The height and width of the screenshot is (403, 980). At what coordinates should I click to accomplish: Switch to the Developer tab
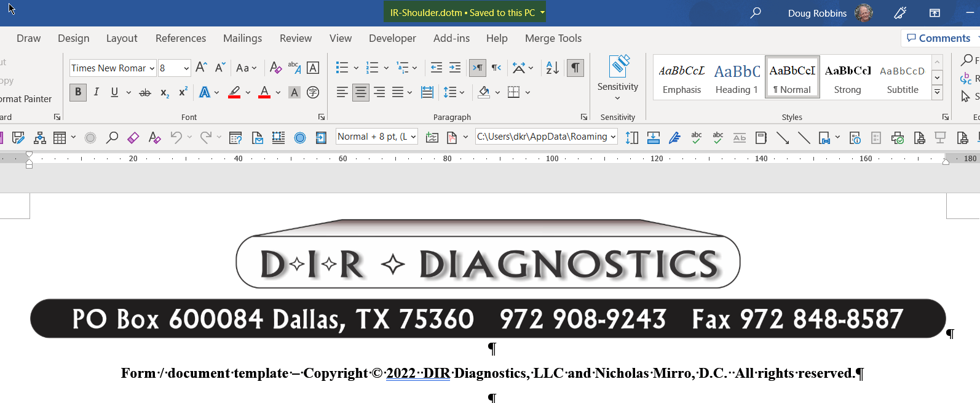(392, 38)
